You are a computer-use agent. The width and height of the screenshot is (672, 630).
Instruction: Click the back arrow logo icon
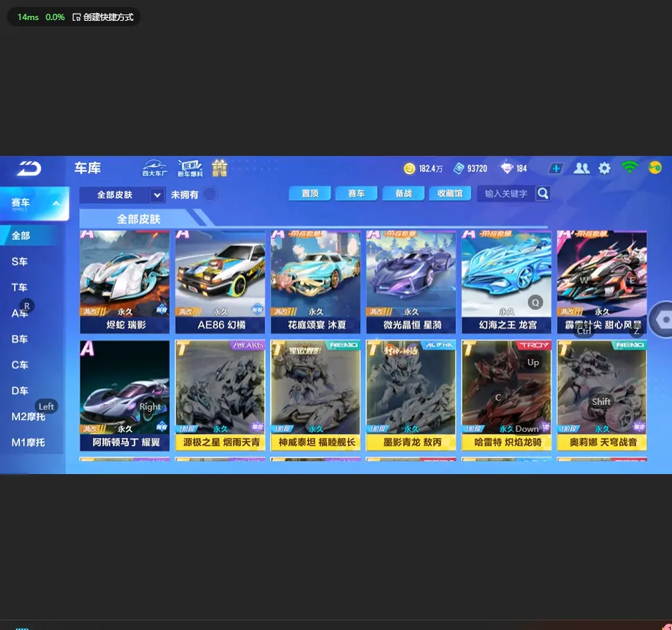pos(28,168)
